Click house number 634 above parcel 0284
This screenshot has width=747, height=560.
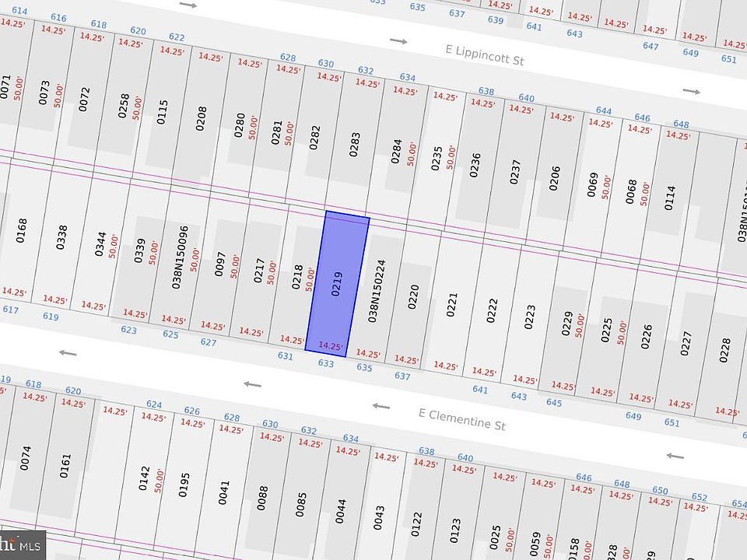tap(407, 77)
